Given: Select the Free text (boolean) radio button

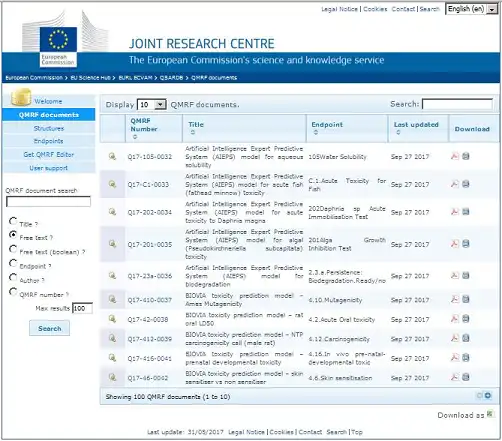Looking at the screenshot, I should (13, 249).
